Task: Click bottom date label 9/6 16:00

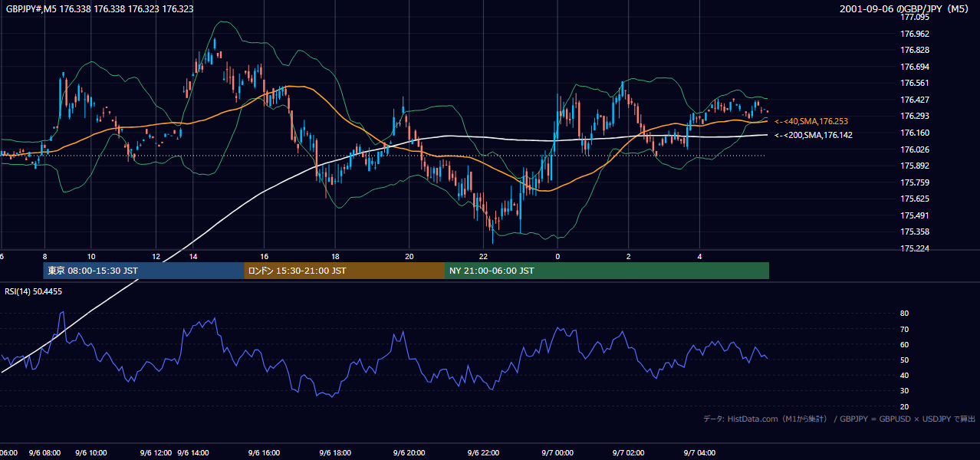Action: click(x=264, y=453)
